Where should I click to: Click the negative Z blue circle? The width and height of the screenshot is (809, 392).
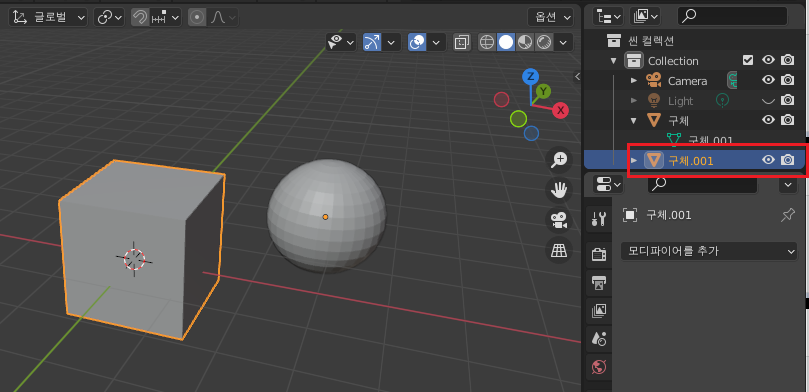(x=531, y=134)
